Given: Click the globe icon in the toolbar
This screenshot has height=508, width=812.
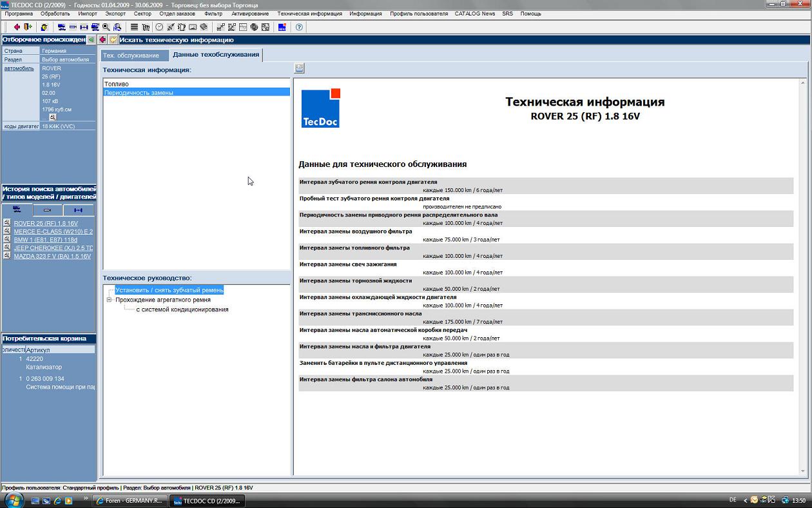Looking at the screenshot, I should [254, 27].
